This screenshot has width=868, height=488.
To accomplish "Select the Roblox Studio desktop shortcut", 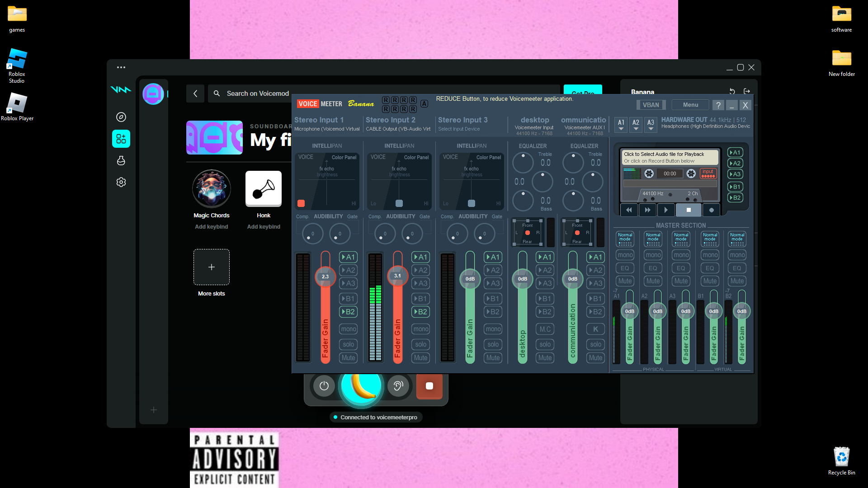I will click(x=17, y=66).
